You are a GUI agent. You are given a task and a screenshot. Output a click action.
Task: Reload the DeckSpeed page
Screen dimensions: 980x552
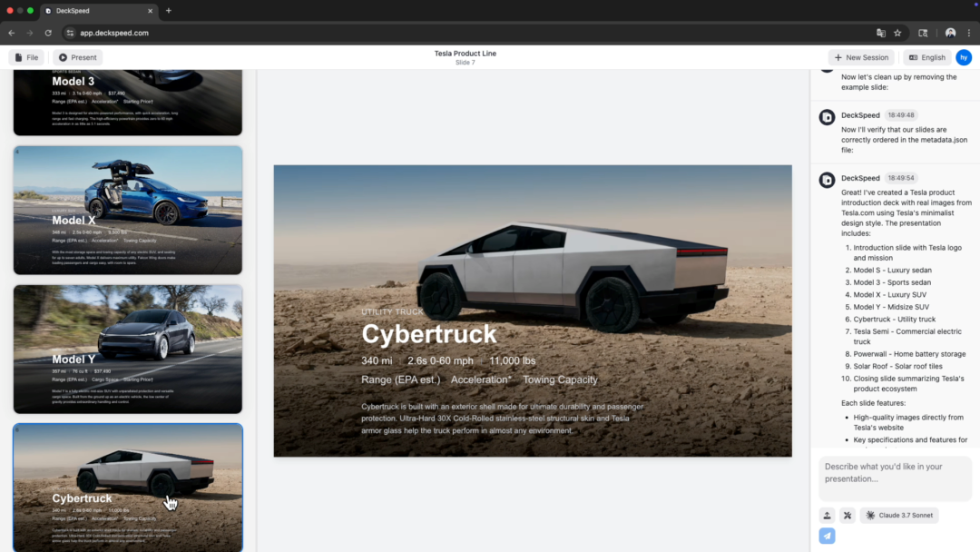pos(48,33)
